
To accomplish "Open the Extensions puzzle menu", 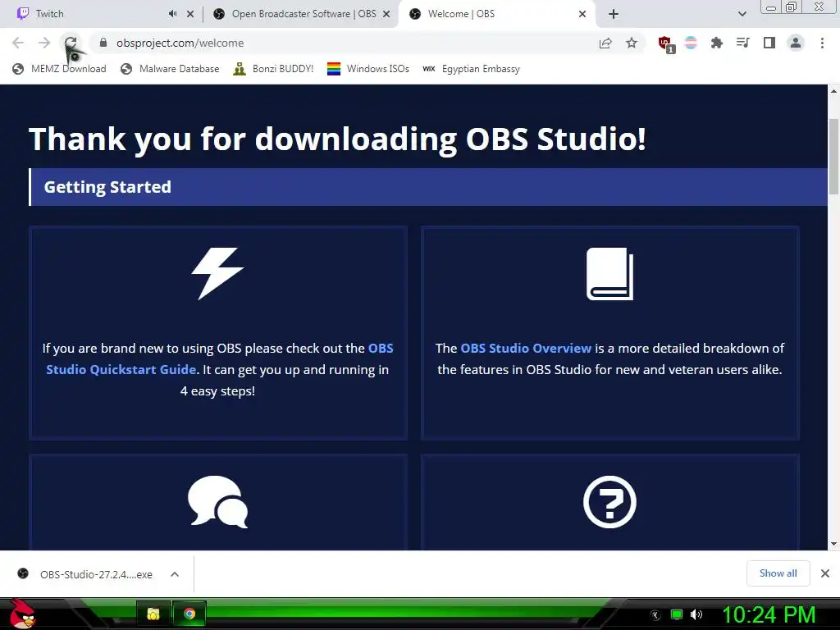I will (717, 43).
